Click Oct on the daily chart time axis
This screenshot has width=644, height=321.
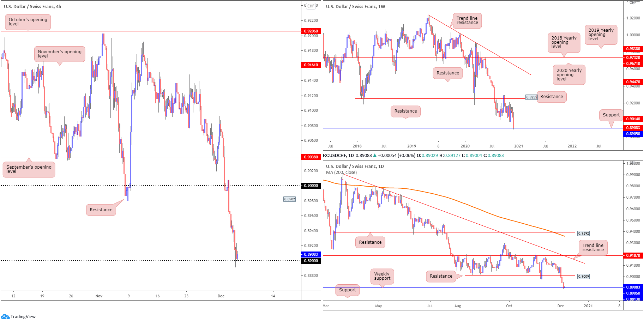[509, 306]
